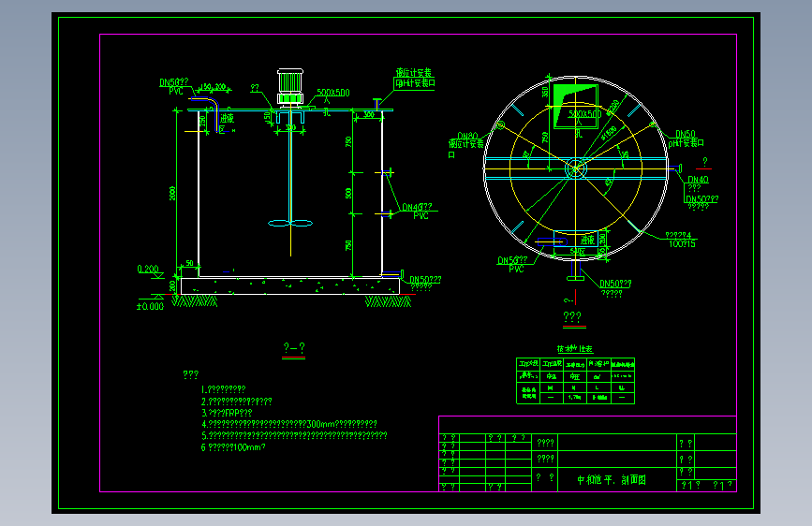Select the 2000 height dimension in section view
The width and height of the screenshot is (812, 526).
pos(172,194)
